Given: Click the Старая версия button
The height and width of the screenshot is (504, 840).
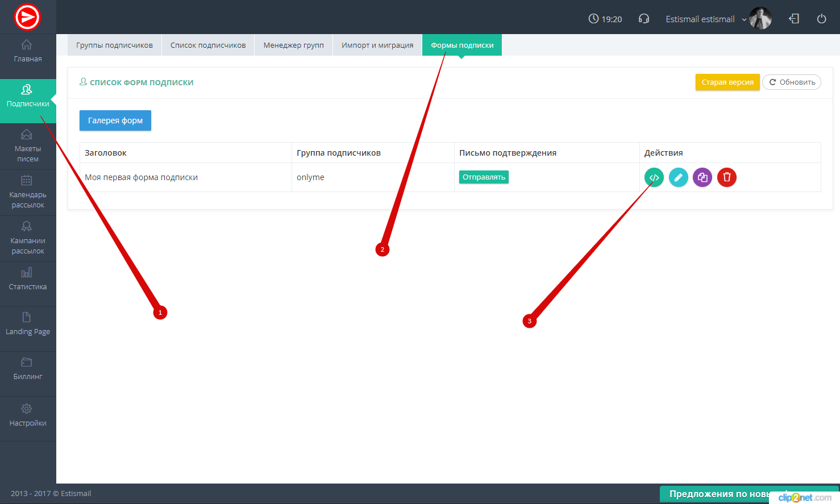Looking at the screenshot, I should click(x=727, y=82).
